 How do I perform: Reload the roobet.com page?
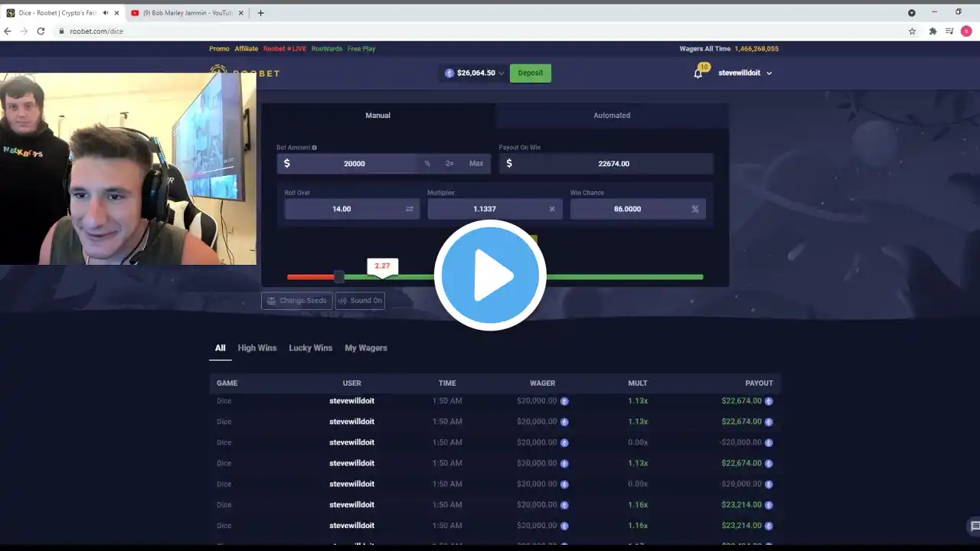pos(41,31)
